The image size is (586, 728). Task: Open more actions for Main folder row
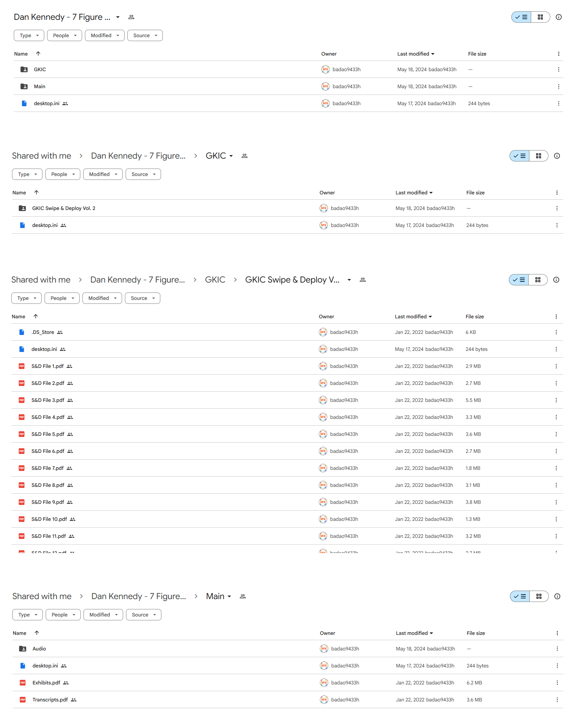559,86
